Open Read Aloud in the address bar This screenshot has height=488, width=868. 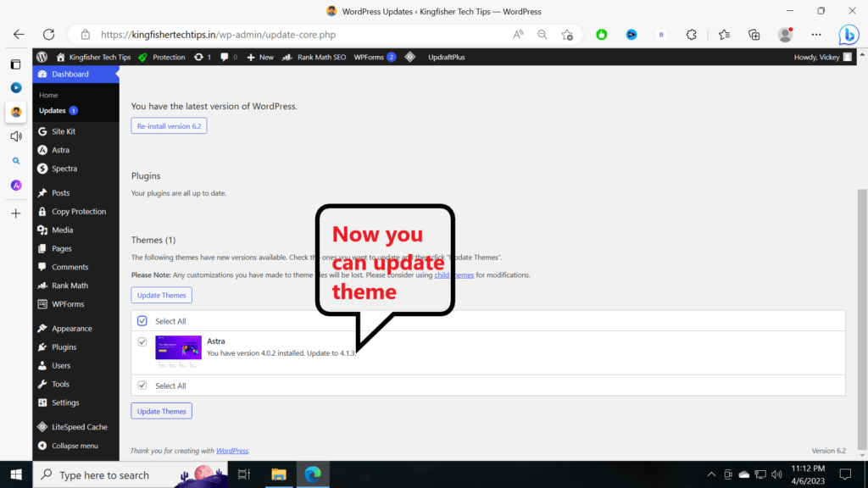(518, 34)
